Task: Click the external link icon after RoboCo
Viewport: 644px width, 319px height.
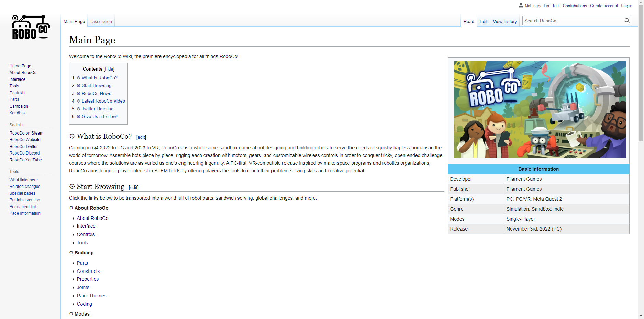Action: (182, 148)
